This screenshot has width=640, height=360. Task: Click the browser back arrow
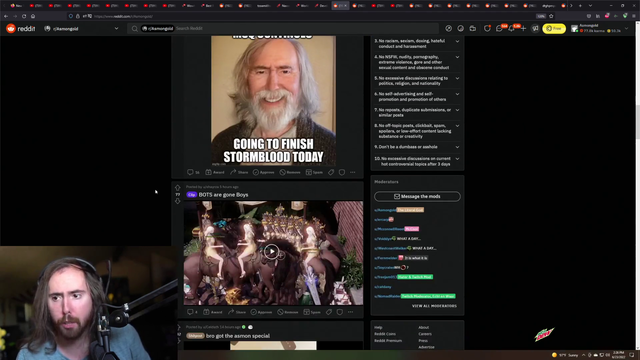coord(6,16)
